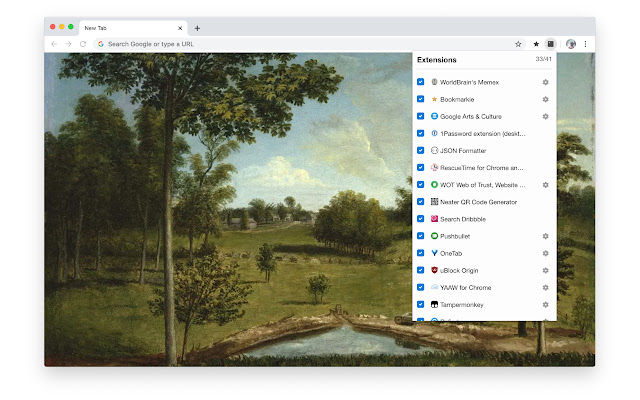Select the New Tab tab
The image size is (640, 400).
(133, 28)
